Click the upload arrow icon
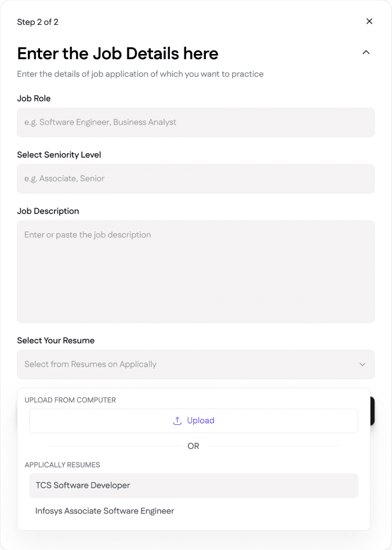 pos(177,421)
